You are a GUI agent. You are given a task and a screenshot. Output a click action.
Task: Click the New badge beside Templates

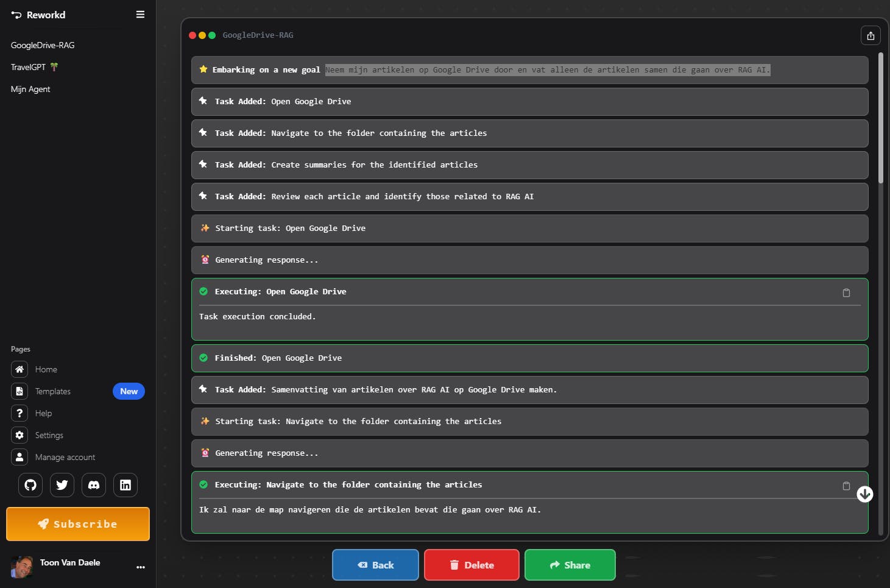129,391
